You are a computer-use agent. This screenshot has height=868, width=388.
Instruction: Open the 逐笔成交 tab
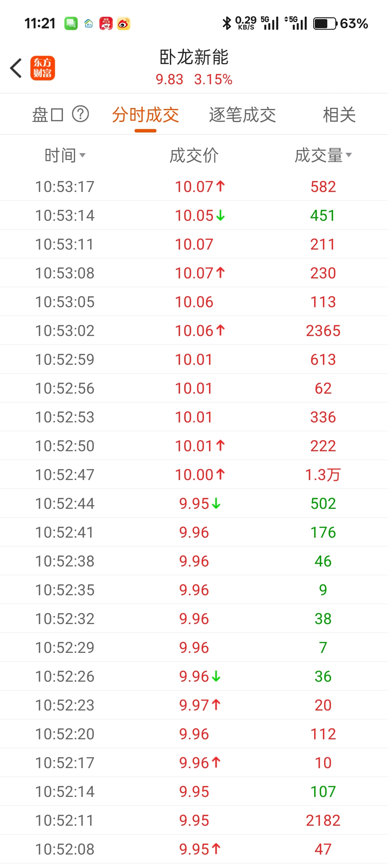tap(243, 115)
